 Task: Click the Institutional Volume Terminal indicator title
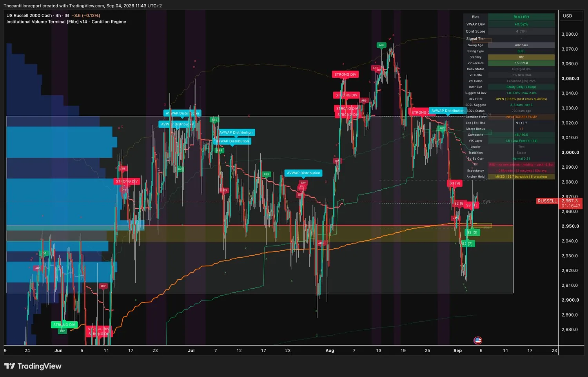pos(66,22)
